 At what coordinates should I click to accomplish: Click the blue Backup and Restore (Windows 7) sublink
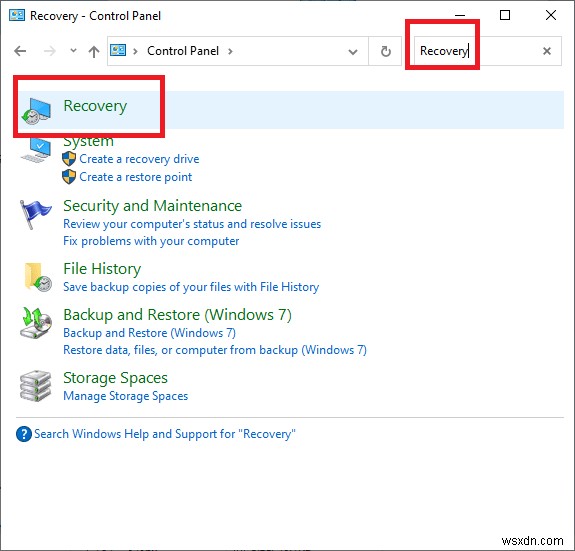click(x=150, y=333)
